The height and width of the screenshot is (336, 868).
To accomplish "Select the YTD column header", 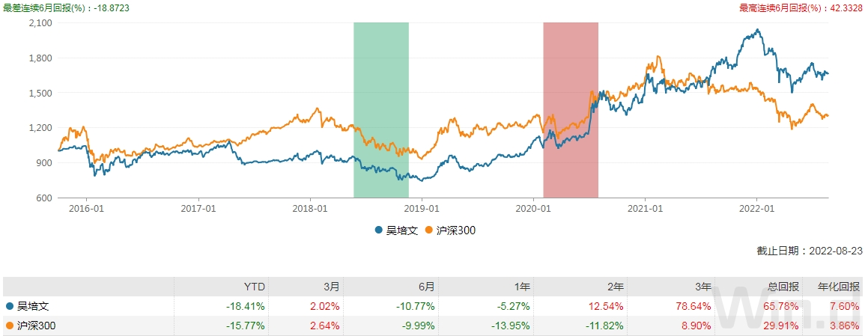I will 256,287.
